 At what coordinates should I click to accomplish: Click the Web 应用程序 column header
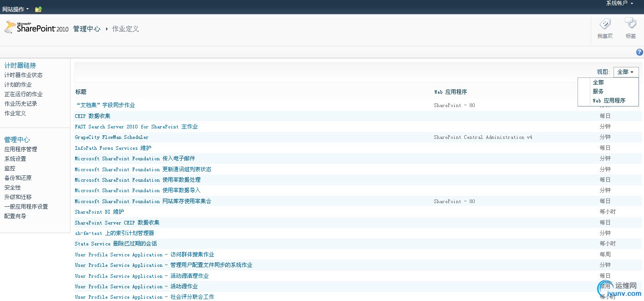point(451,92)
